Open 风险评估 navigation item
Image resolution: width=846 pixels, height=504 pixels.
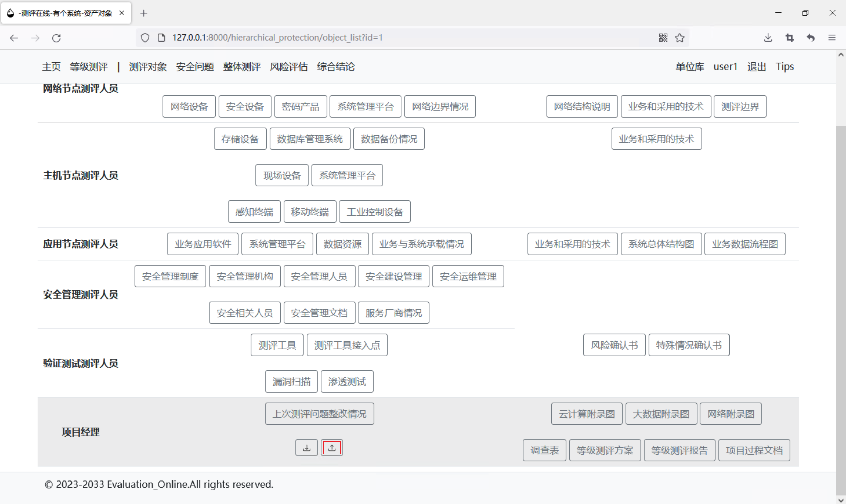tap(289, 66)
